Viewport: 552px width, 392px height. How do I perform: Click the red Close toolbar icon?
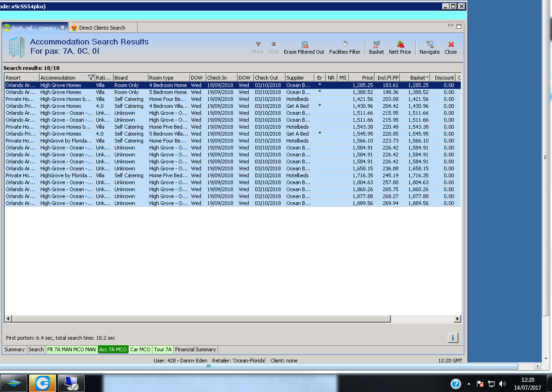[451, 48]
